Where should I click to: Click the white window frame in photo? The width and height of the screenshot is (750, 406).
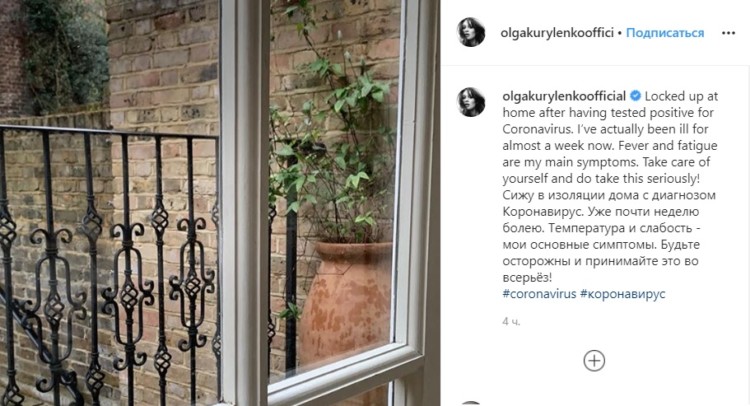point(244,201)
